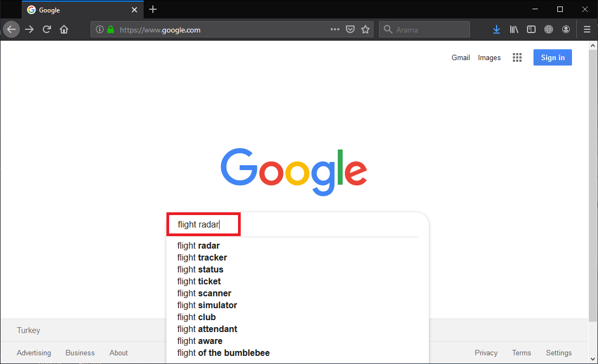The height and width of the screenshot is (364, 598).
Task: Bookmark this page with the star icon
Action: point(365,29)
